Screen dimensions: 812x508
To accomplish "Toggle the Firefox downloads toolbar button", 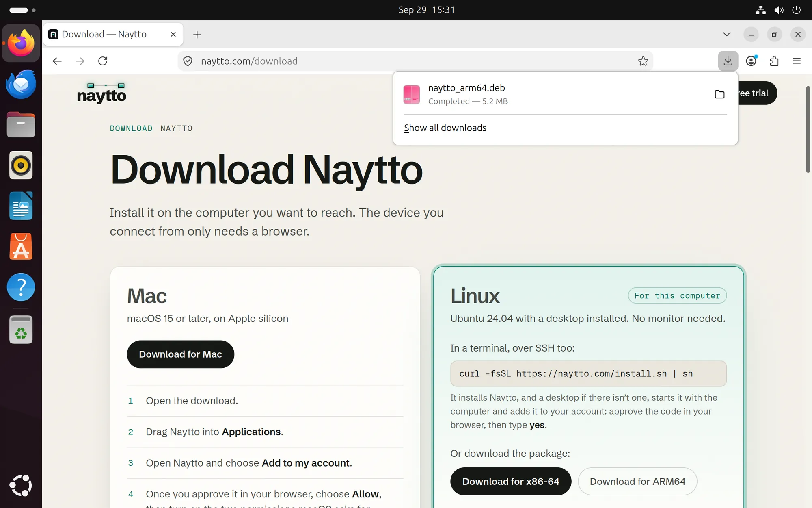I will coord(728,61).
